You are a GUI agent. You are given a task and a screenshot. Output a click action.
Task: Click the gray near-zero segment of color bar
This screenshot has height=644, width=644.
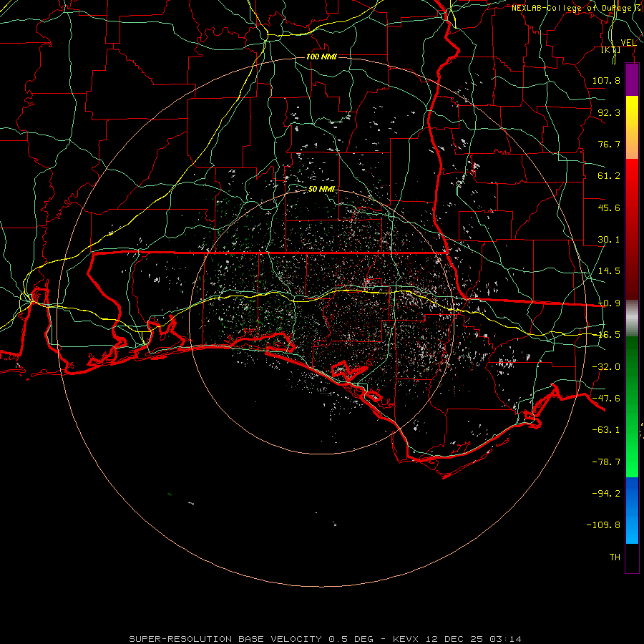[632, 318]
